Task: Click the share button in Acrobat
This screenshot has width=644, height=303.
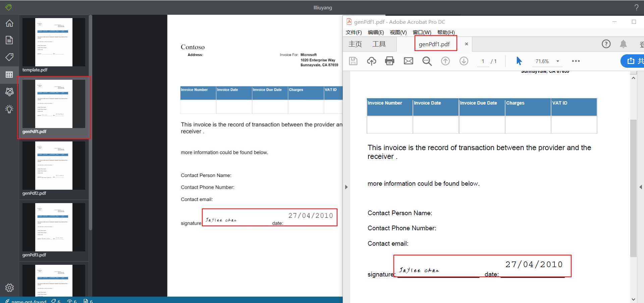Action: point(633,61)
